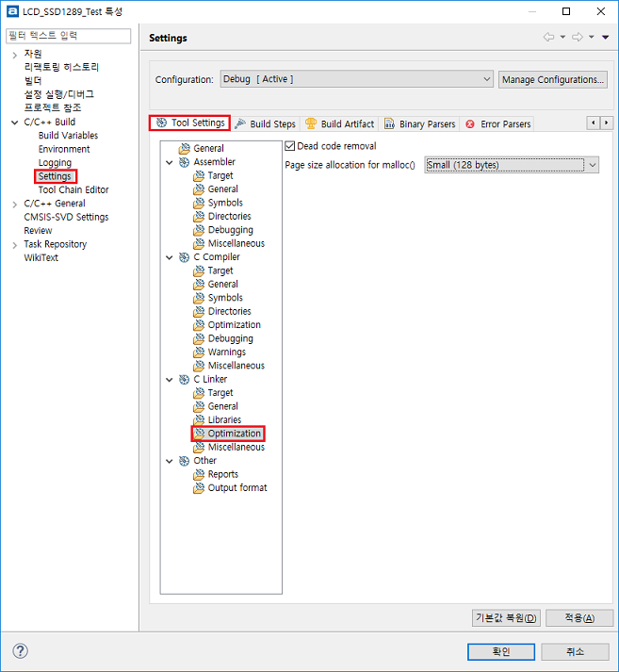Switch to the Build Artifact tab
Viewport: 619px width, 672px height.
[x=339, y=123]
